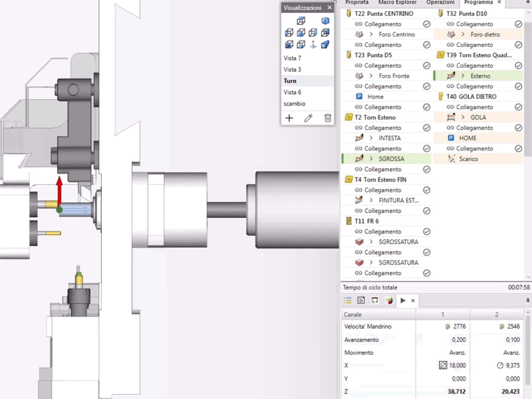532x399 pixels.
Task: Select the scambio saved view
Action: click(x=294, y=104)
